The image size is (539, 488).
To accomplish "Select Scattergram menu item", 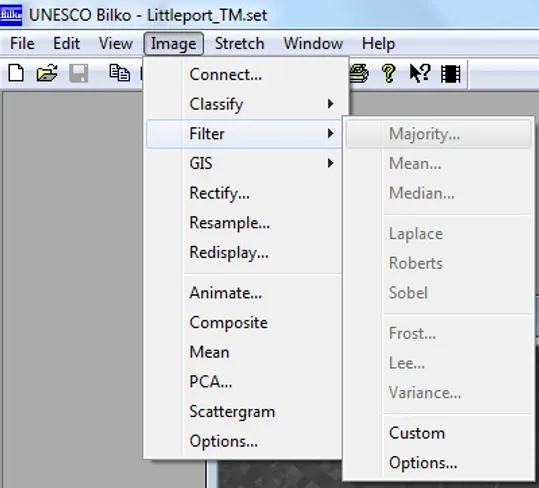I will [x=244, y=412].
